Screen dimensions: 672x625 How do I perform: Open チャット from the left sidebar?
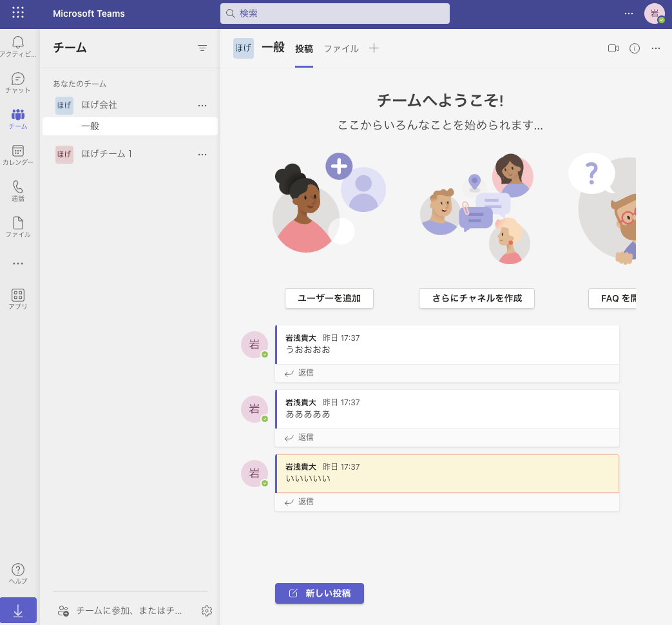tap(18, 82)
